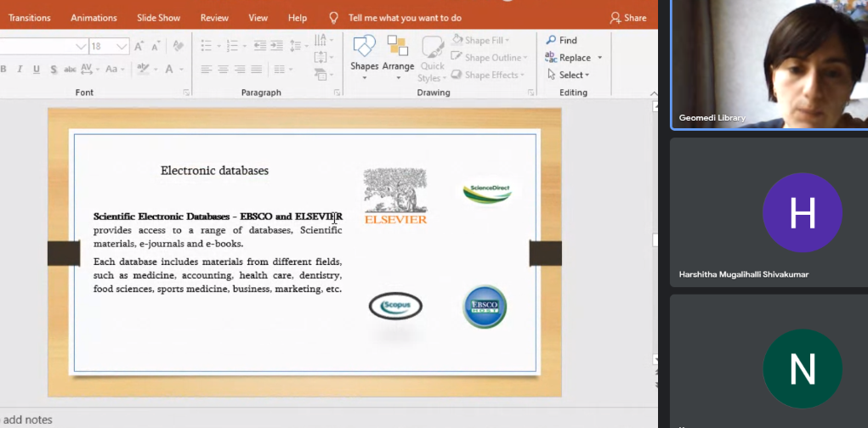Align text right
The width and height of the screenshot is (868, 428).
[240, 69]
